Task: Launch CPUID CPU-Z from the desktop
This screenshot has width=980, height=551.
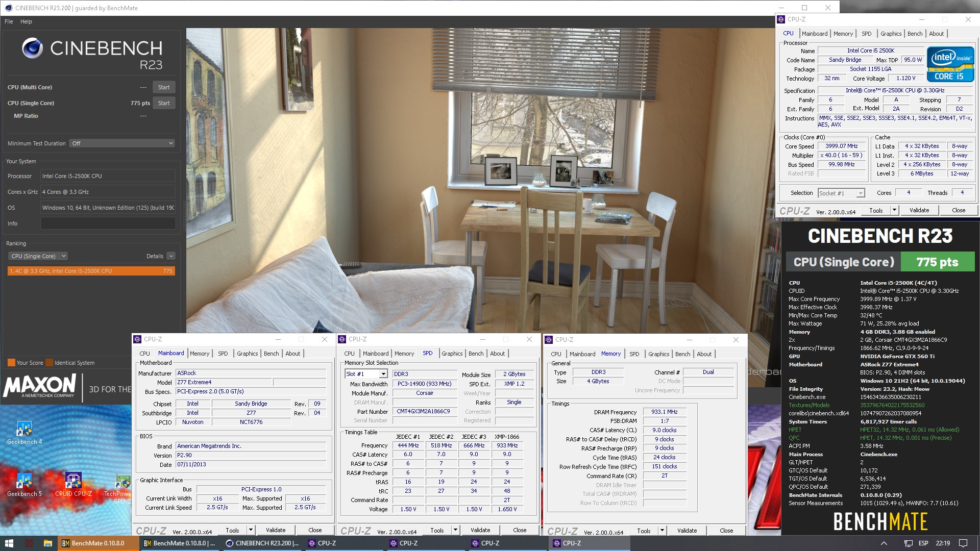Action: coord(73,484)
